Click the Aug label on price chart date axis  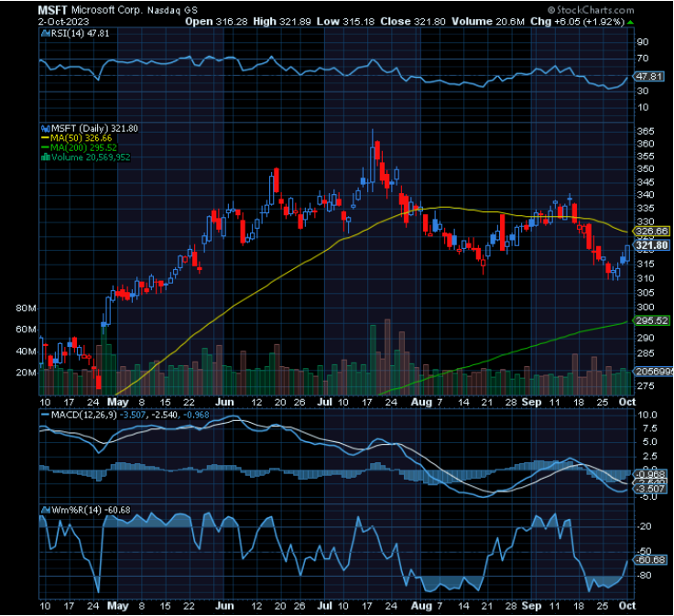[421, 402]
